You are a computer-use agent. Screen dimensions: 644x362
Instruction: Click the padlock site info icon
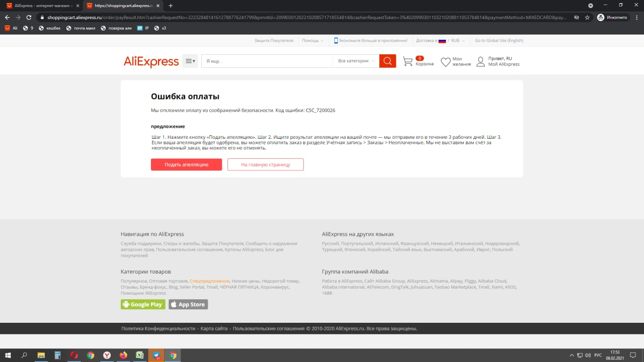point(42,17)
